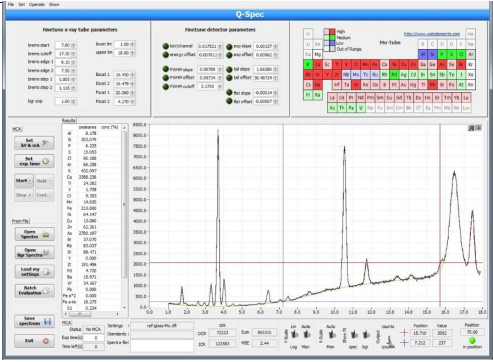Image resolution: width=493 pixels, height=362 pixels.
Task: Click the Set kV & mA button
Action: (x=34, y=143)
